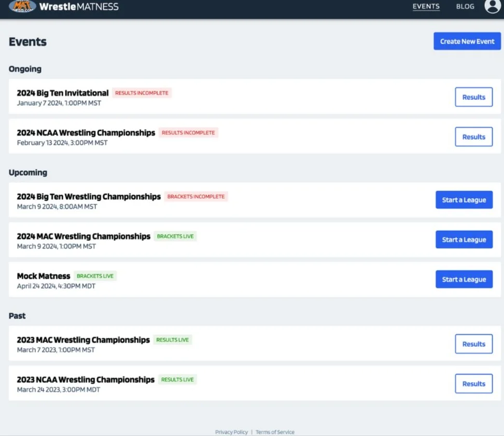Start a League for Mock Matness
This screenshot has width=504, height=436.
point(464,279)
